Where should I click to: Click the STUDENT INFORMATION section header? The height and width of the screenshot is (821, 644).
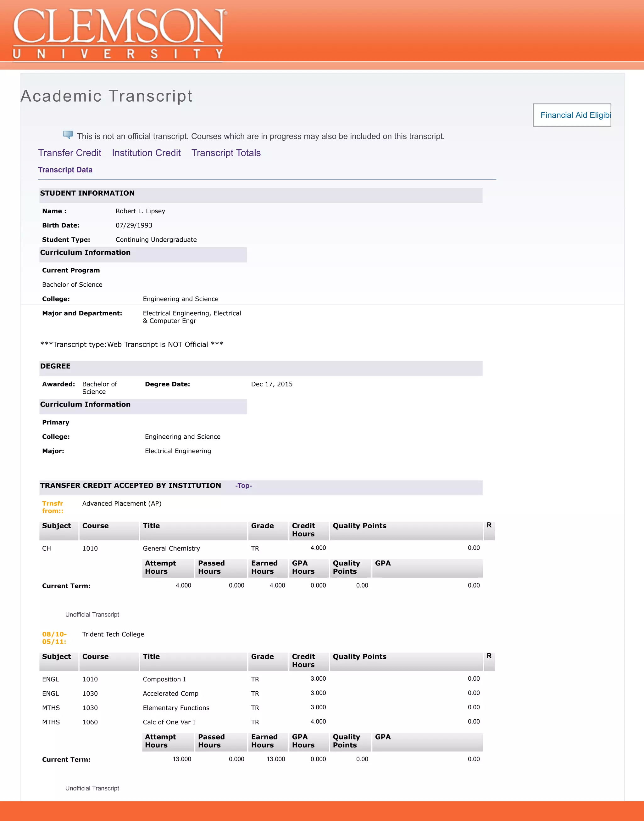[87, 193]
